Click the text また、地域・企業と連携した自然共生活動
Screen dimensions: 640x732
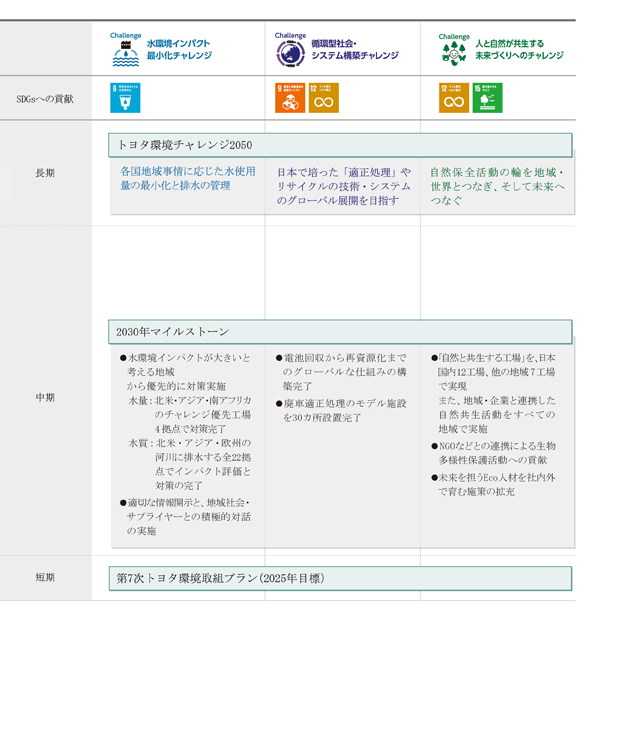[497, 415]
